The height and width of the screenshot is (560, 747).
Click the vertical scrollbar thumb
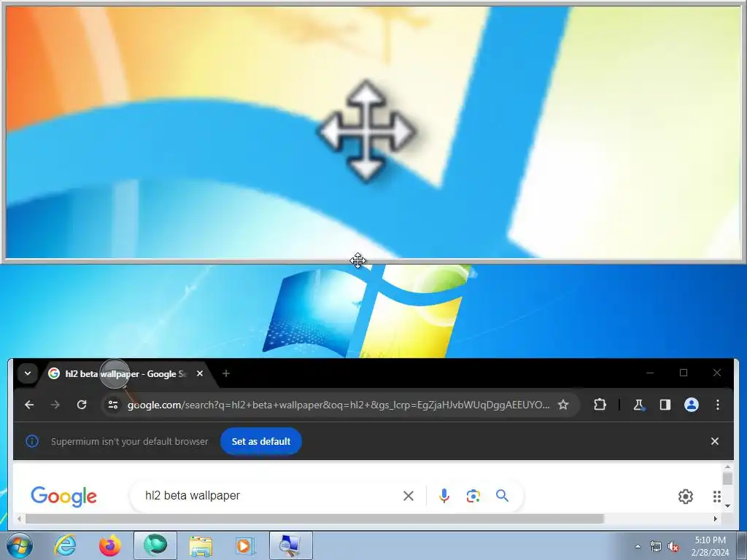pos(727,478)
